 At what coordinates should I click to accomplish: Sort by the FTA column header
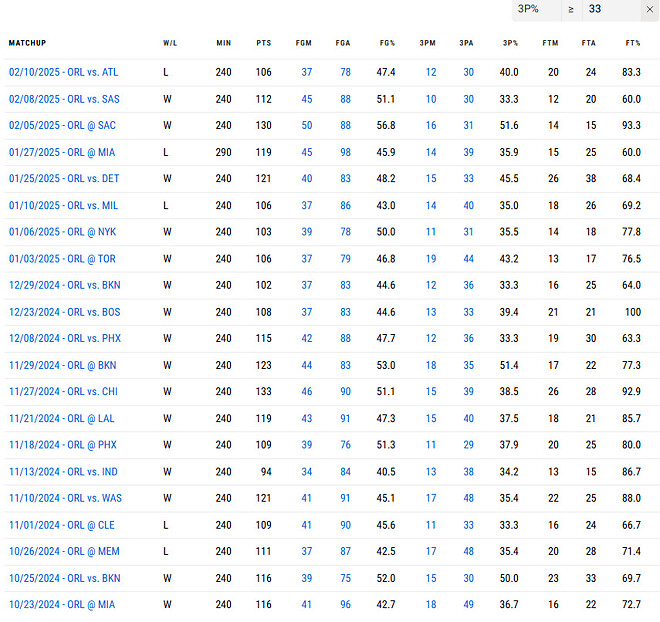(x=588, y=43)
